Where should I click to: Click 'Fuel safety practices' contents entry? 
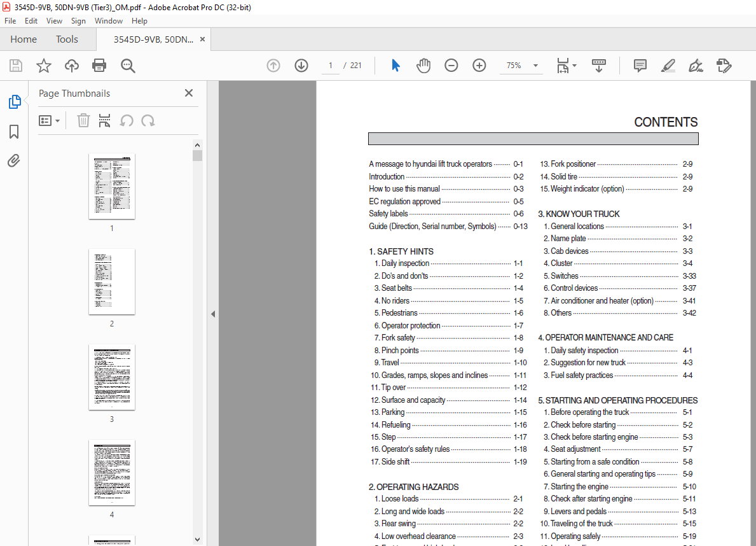click(x=618, y=375)
